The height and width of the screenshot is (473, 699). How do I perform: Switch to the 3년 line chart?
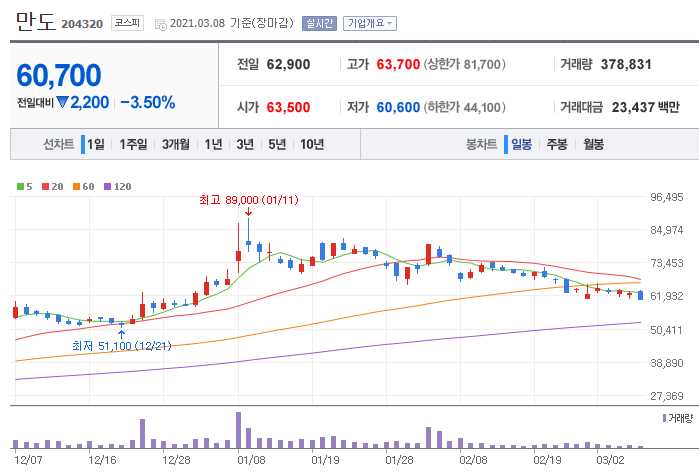[245, 144]
